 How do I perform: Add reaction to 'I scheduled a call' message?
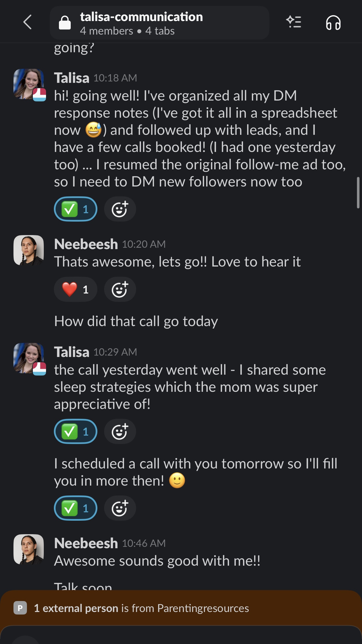[x=120, y=508]
